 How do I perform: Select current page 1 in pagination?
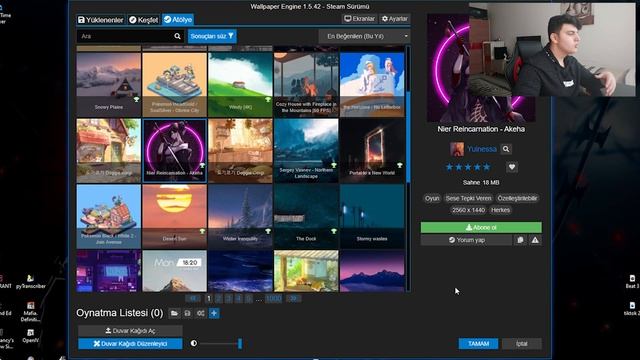click(209, 298)
